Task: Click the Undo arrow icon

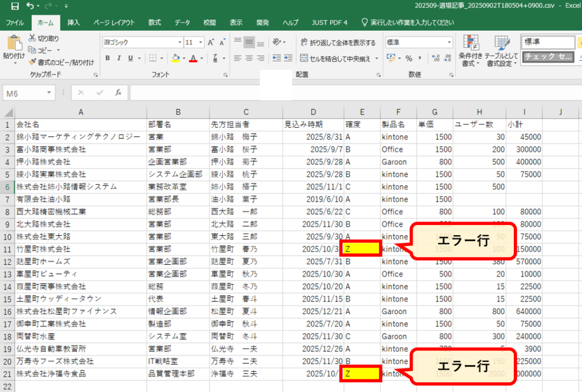Action: tap(30, 6)
